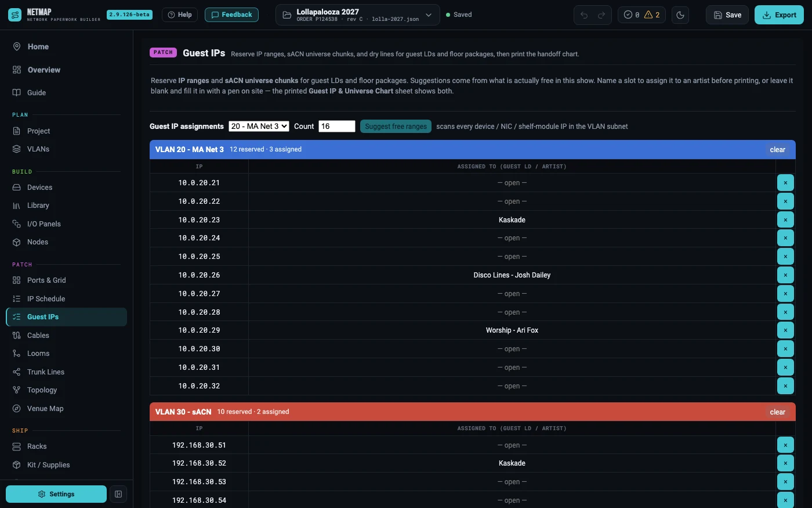Collapse the sidebar panel
The height and width of the screenshot is (508, 812).
(x=118, y=494)
